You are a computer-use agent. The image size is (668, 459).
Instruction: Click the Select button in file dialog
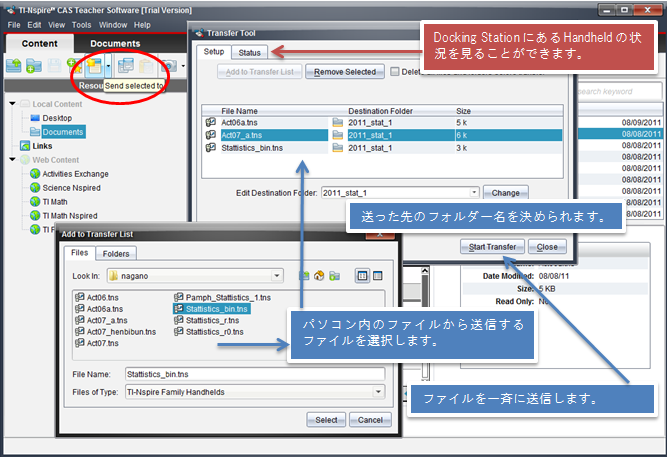coord(326,420)
